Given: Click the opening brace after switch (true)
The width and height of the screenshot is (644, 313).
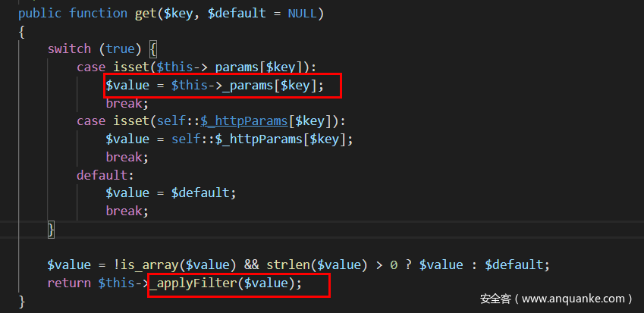Looking at the screenshot, I should pos(153,49).
